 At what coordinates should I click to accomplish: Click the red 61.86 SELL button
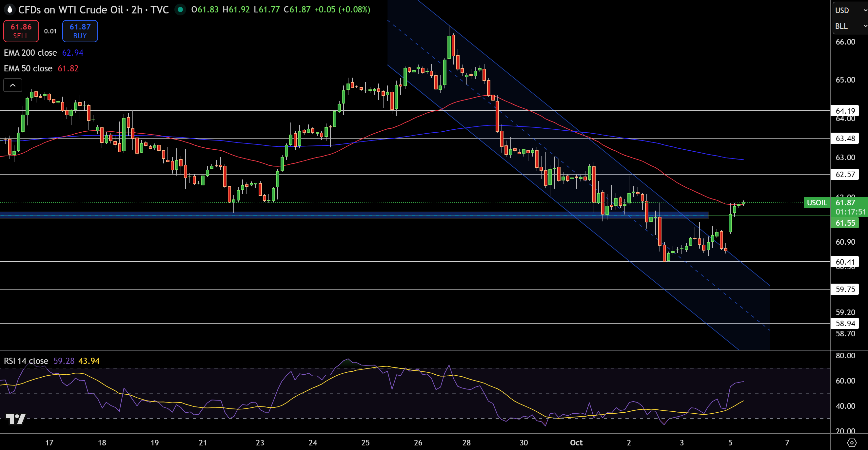tap(21, 31)
